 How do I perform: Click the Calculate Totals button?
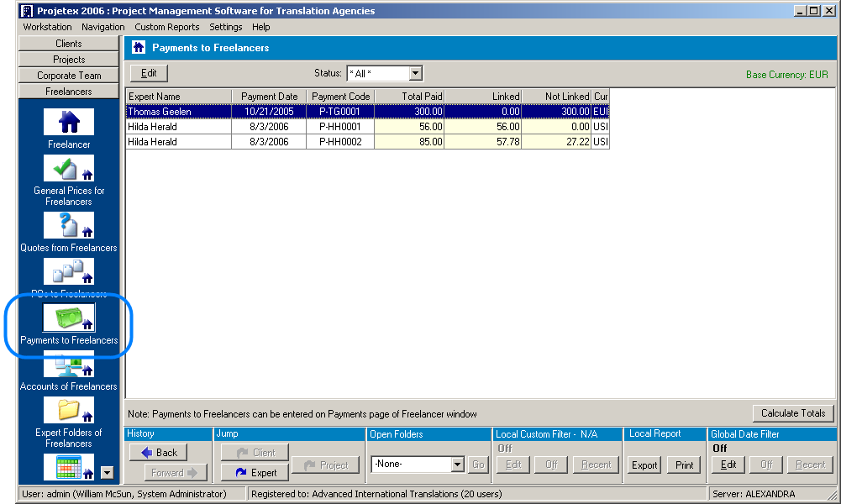793,413
